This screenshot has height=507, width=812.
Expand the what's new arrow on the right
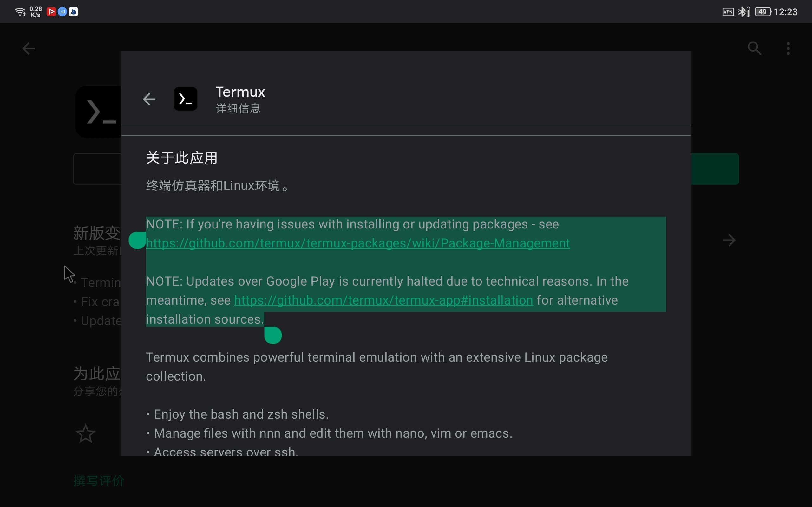click(x=729, y=240)
